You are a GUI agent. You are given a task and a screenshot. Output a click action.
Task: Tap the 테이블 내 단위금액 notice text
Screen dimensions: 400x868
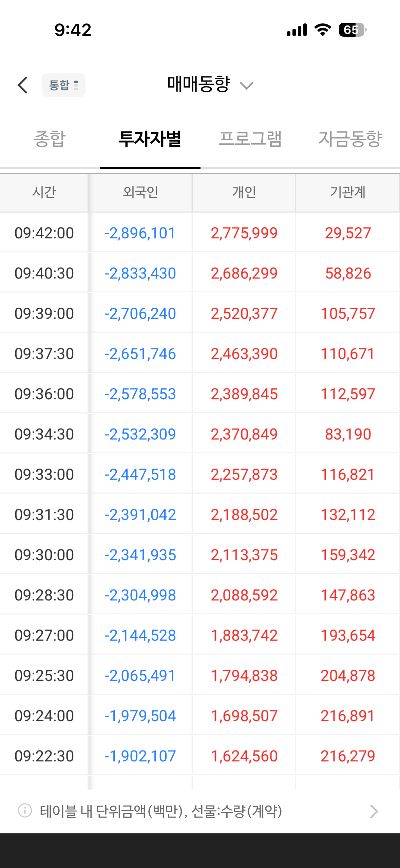[161, 811]
